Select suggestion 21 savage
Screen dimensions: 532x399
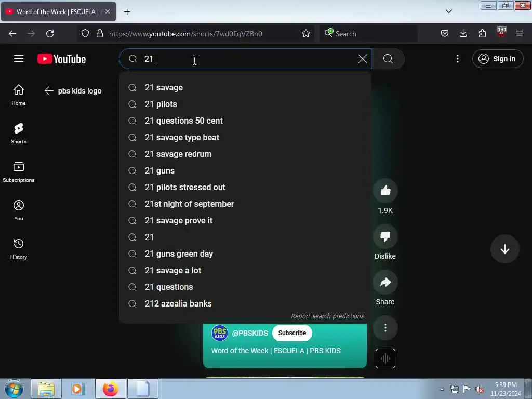point(245,87)
